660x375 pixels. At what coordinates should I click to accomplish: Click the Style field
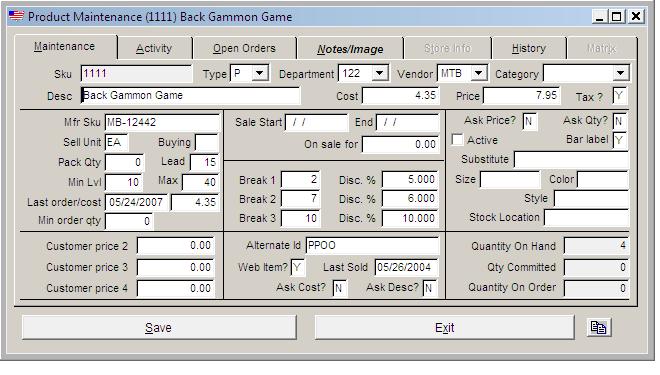591,199
